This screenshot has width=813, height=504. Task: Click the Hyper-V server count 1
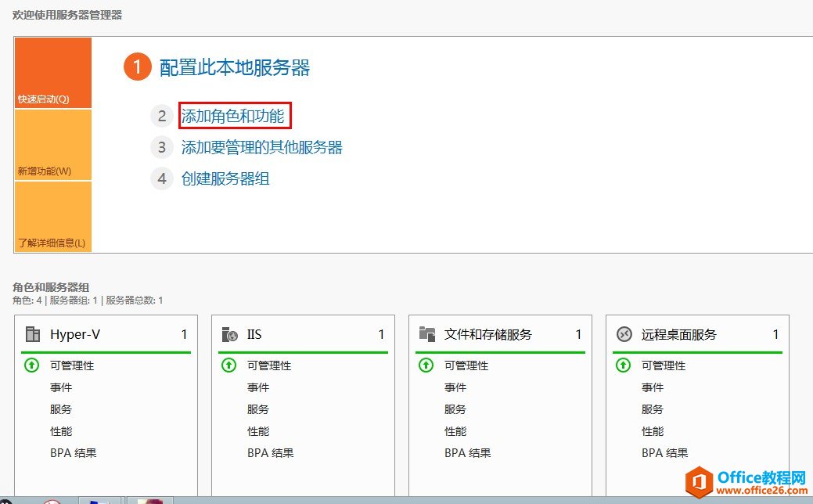tap(184, 334)
